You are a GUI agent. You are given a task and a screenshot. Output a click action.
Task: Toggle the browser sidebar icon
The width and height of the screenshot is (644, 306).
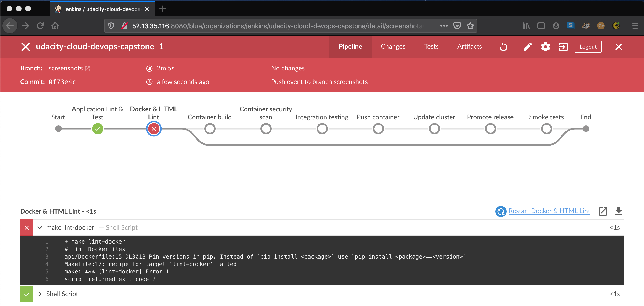pyautogui.click(x=541, y=26)
